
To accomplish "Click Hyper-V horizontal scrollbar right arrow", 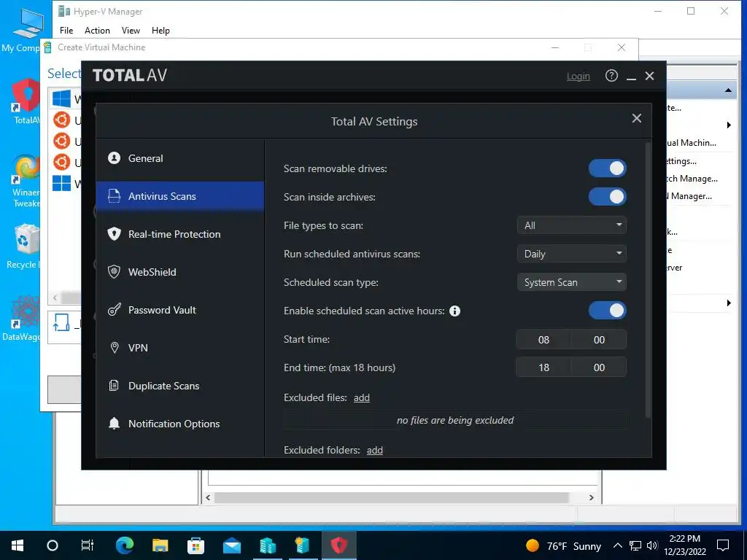I will tap(591, 497).
